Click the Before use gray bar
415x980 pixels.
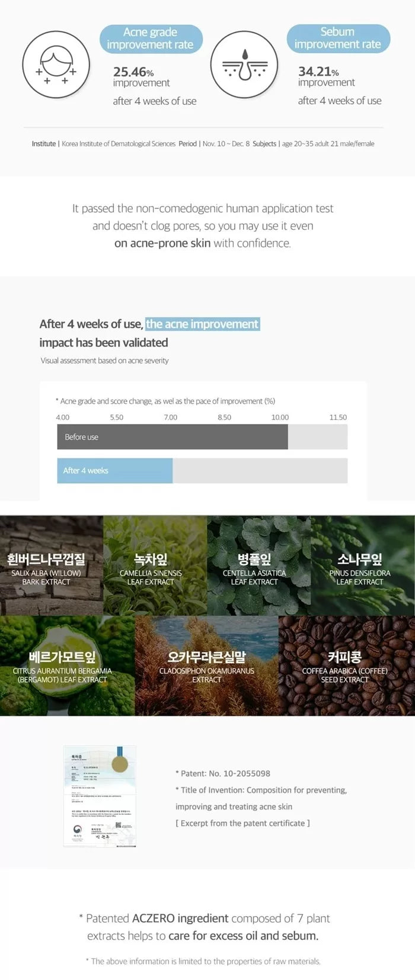tap(173, 436)
